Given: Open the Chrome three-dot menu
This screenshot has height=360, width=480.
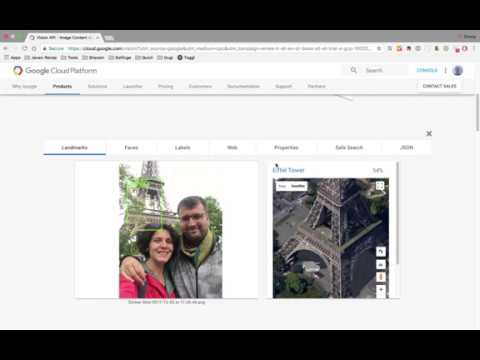Looking at the screenshot, I should click(x=474, y=49).
